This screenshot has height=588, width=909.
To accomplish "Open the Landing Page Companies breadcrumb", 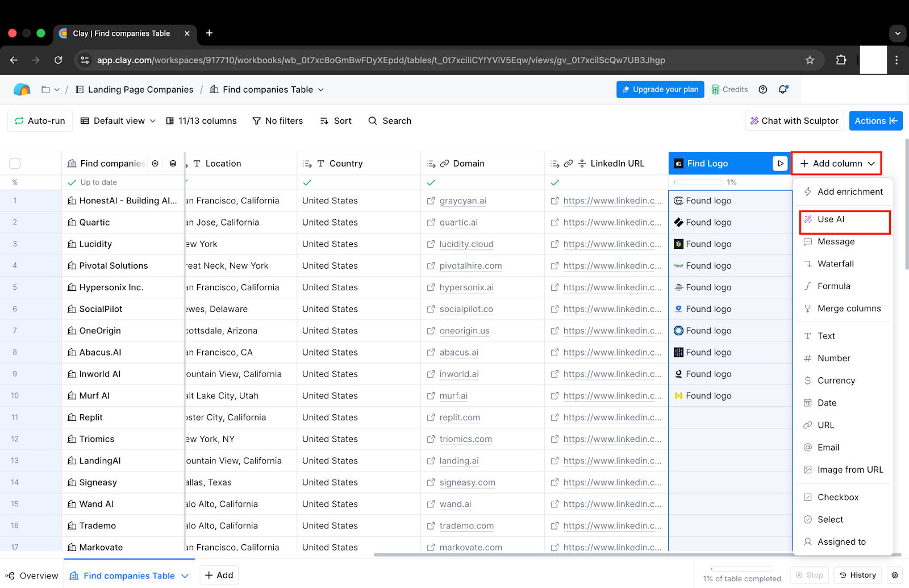I will pyautogui.click(x=135, y=90).
